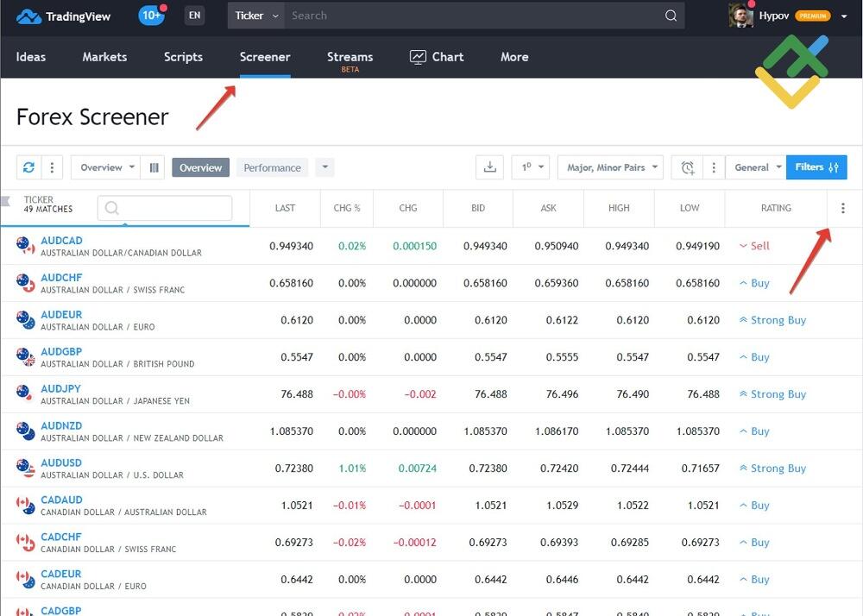Switch to the Performance display mode
The image size is (863, 616).
(x=272, y=167)
